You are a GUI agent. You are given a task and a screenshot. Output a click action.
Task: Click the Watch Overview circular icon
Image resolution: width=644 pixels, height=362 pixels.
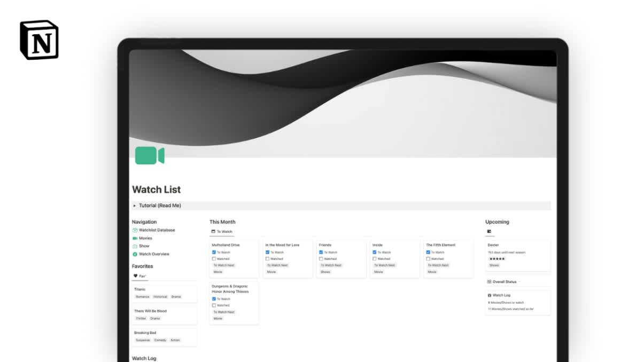pyautogui.click(x=135, y=254)
